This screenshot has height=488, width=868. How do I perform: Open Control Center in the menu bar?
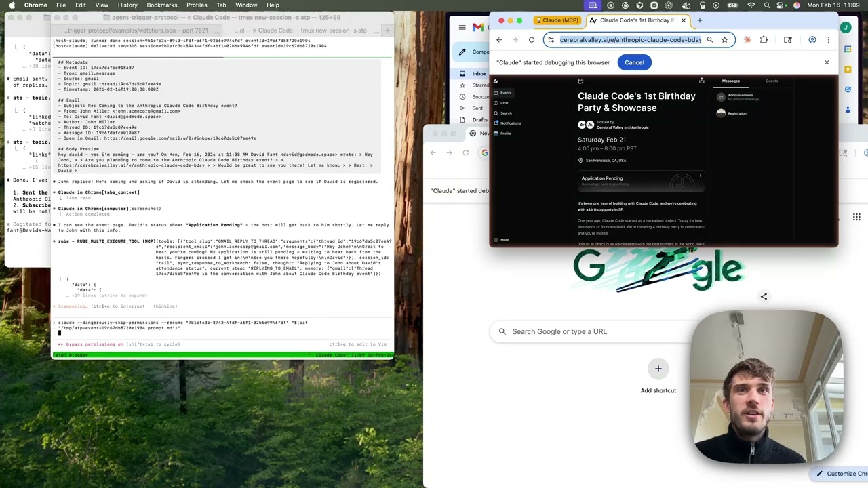(781, 5)
